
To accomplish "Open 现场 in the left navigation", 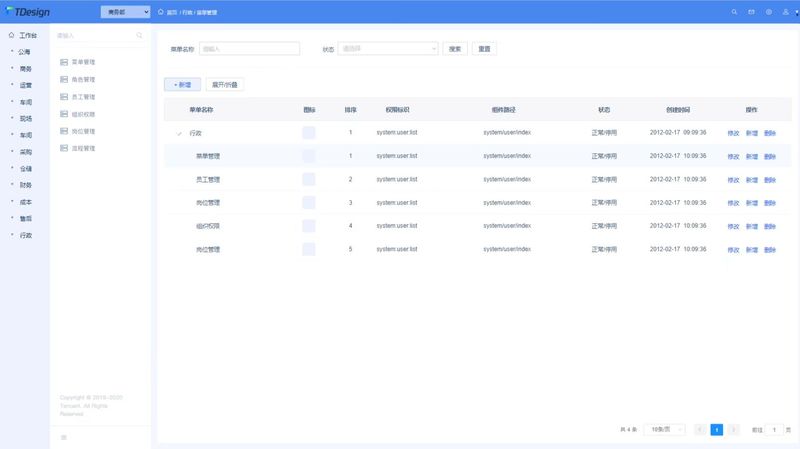I will pyautogui.click(x=26, y=118).
